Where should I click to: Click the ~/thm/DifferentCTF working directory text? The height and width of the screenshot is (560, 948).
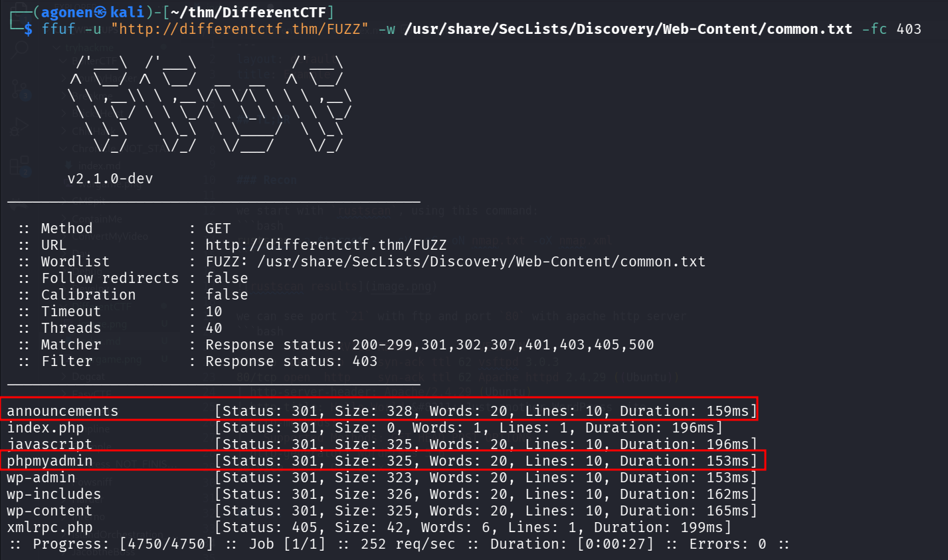pos(252,13)
